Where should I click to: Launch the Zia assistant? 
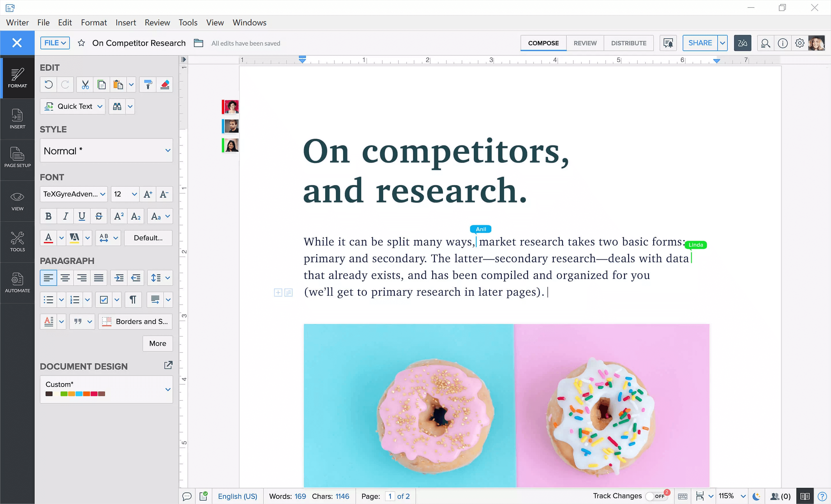point(742,43)
